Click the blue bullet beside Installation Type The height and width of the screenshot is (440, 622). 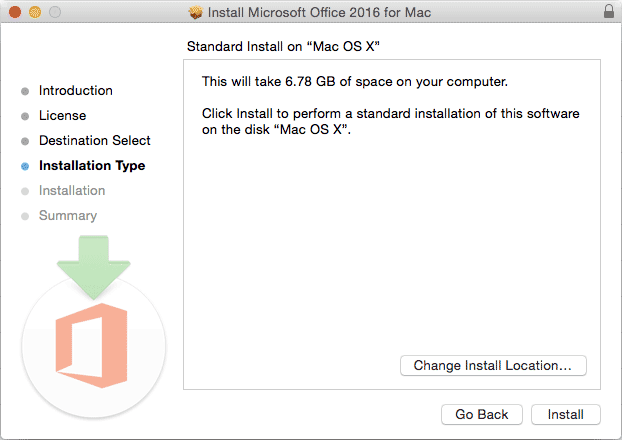[25, 166]
